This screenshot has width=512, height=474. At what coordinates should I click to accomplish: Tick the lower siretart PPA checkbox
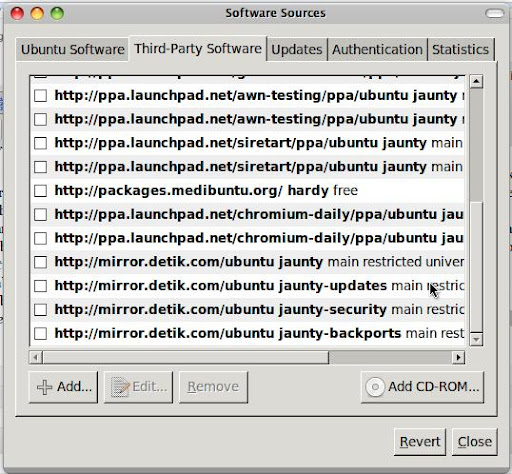click(41, 167)
